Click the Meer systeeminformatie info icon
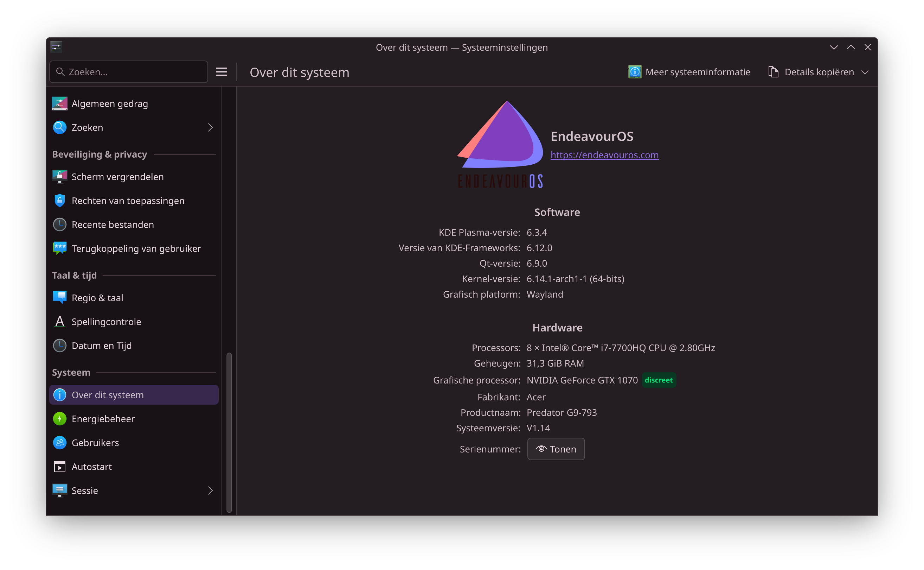The image size is (924, 570). [635, 72]
